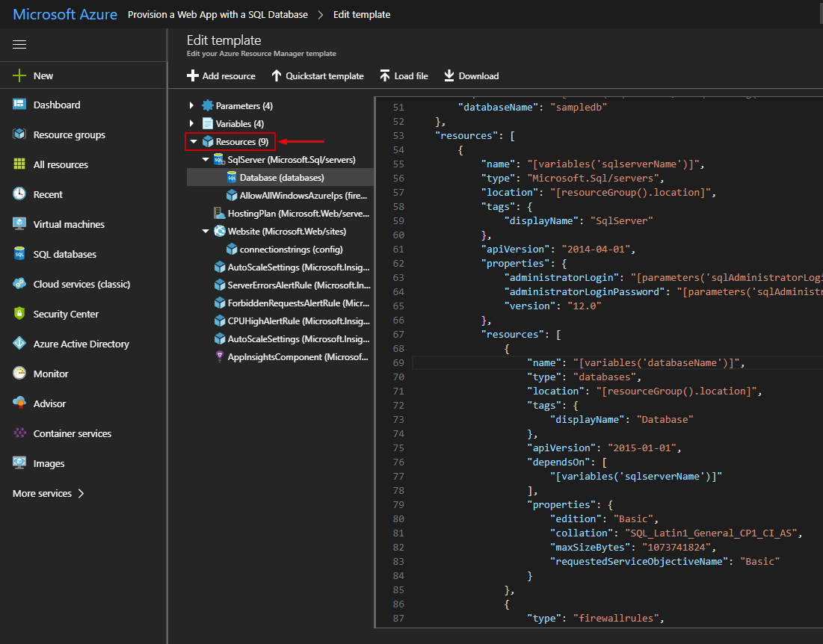Click the "apiVersion" value 2014-04-01
The image size is (823, 644).
(x=596, y=249)
